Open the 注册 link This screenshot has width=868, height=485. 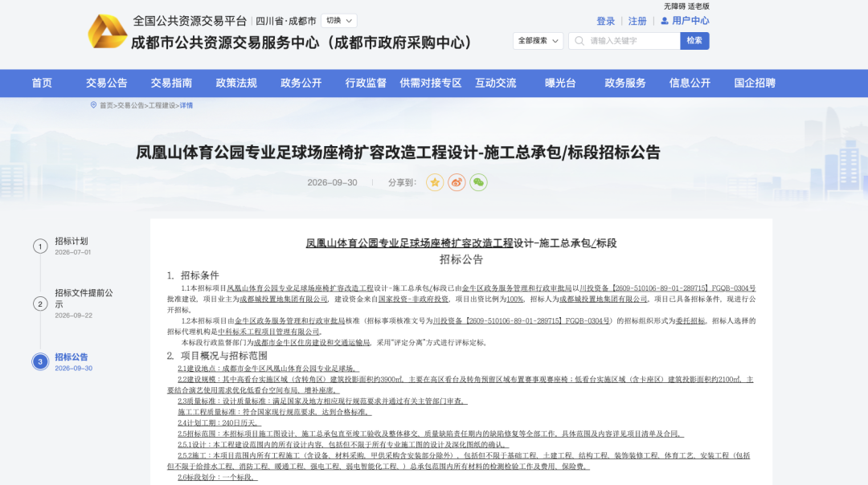pos(637,21)
